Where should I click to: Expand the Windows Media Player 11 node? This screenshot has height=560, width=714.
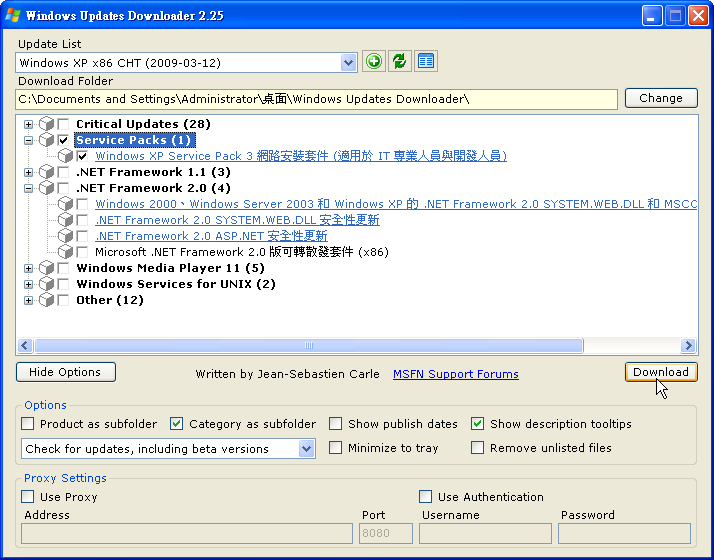(x=28, y=268)
